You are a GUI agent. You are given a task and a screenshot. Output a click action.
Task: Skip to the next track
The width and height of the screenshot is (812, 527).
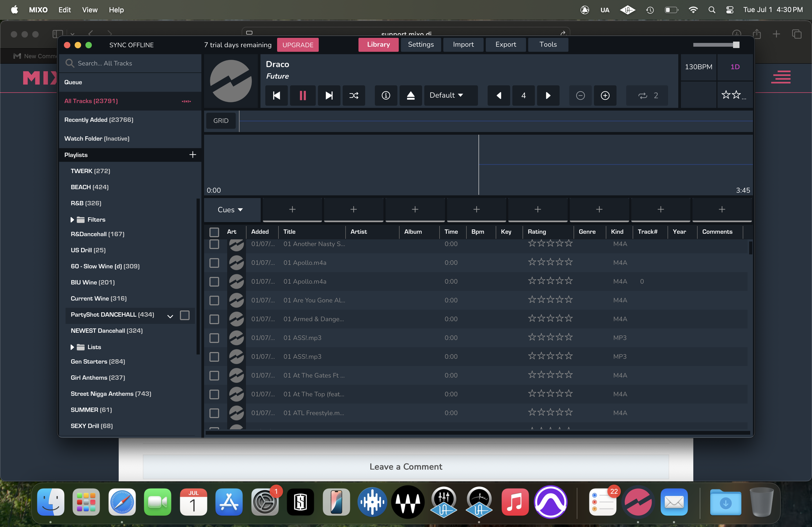(329, 96)
